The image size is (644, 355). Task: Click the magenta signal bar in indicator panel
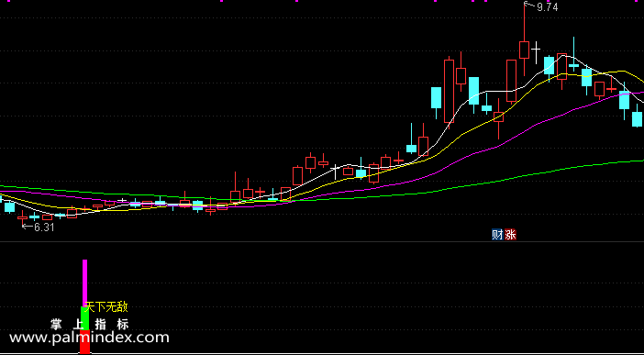pyautogui.click(x=85, y=283)
